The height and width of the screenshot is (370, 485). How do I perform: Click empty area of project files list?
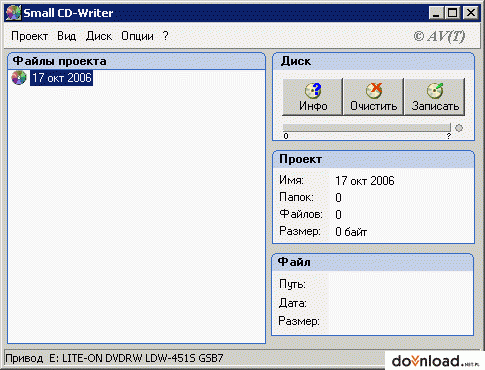pyautogui.click(x=136, y=213)
